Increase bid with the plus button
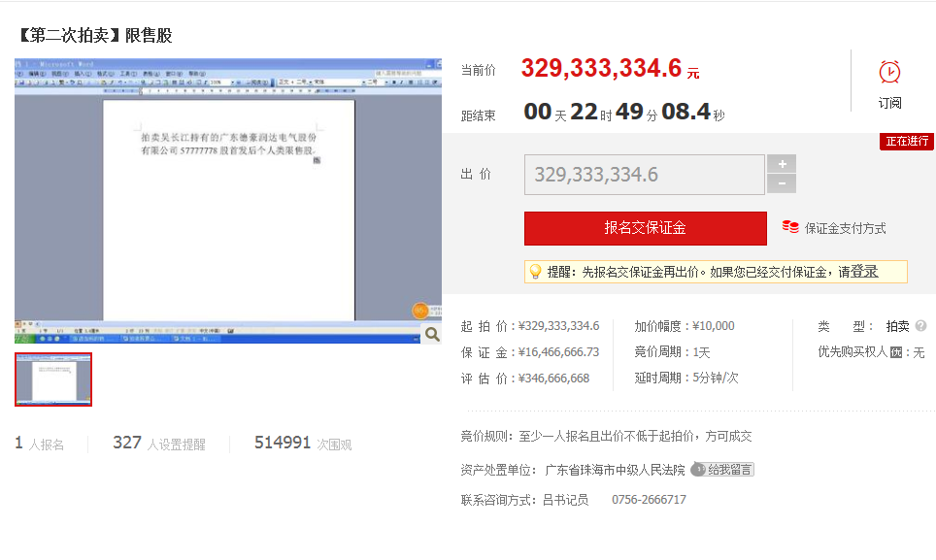Viewport: 936px width, 560px height. (x=782, y=164)
